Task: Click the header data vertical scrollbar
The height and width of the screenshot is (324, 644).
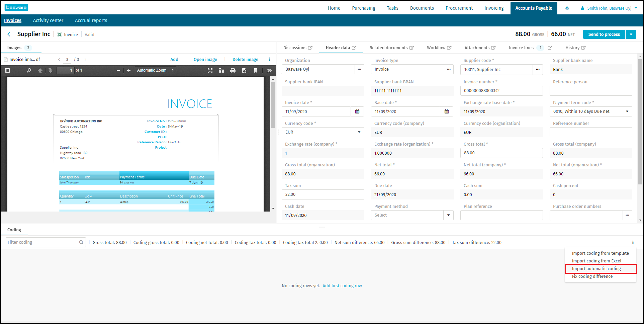Action: 640,122
